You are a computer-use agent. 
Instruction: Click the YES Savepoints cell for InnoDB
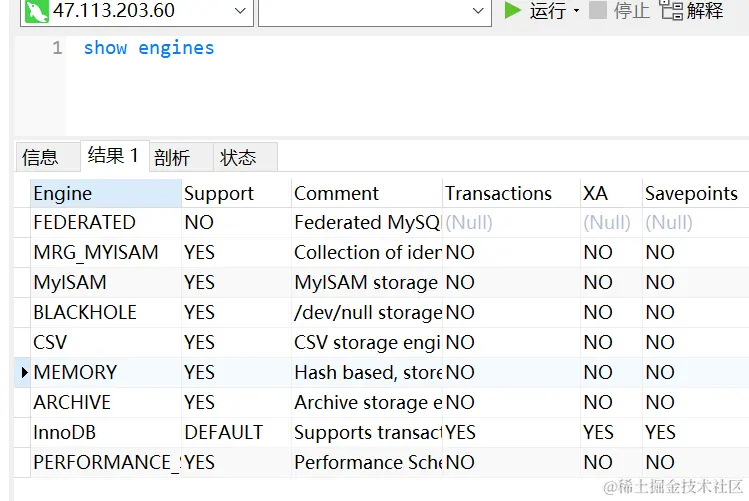[695, 433]
